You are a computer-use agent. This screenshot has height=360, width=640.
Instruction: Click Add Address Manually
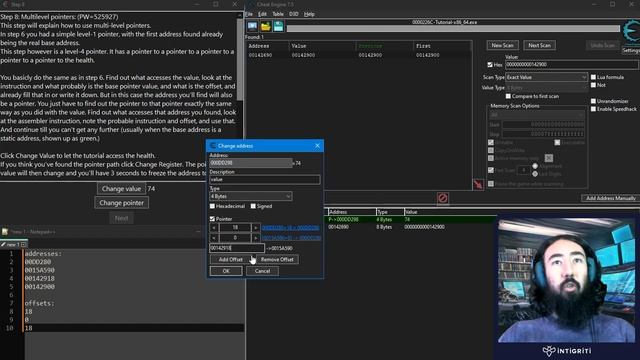(x=611, y=198)
